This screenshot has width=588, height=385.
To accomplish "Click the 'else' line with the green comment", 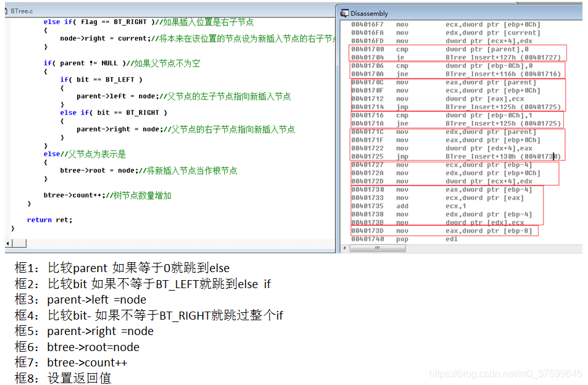I will [85, 154].
